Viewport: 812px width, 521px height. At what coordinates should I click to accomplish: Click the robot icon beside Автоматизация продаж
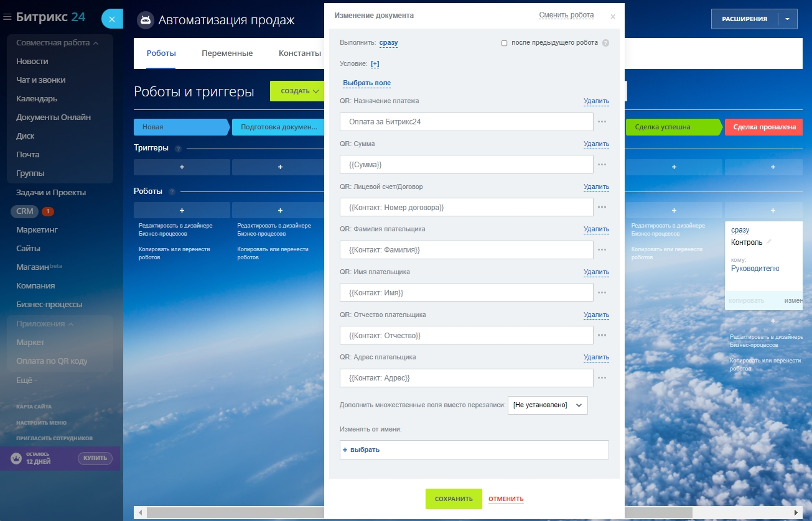[146, 20]
